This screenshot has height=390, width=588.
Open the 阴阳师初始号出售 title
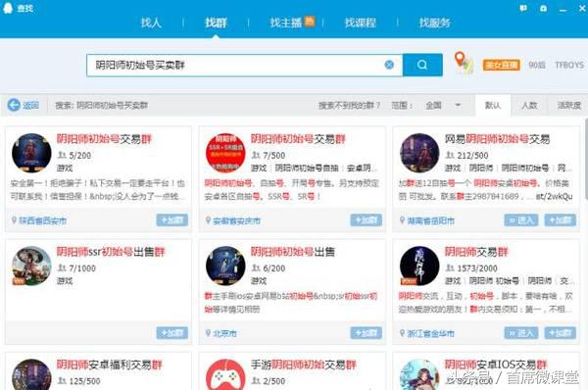pos(292,252)
